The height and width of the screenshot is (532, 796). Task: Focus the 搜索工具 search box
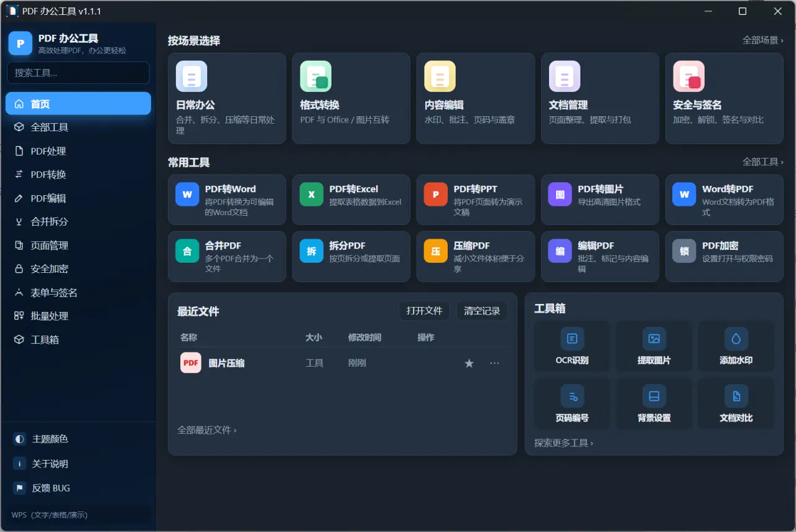click(78, 73)
